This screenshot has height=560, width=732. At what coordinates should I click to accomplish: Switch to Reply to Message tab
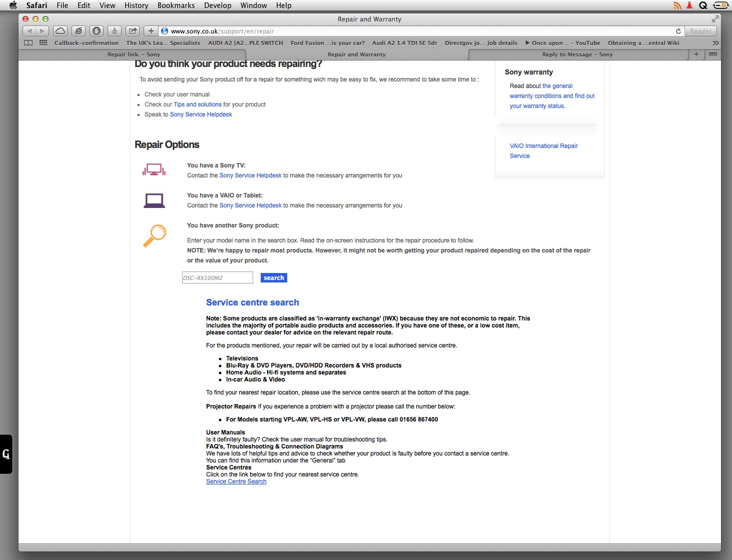(x=577, y=54)
